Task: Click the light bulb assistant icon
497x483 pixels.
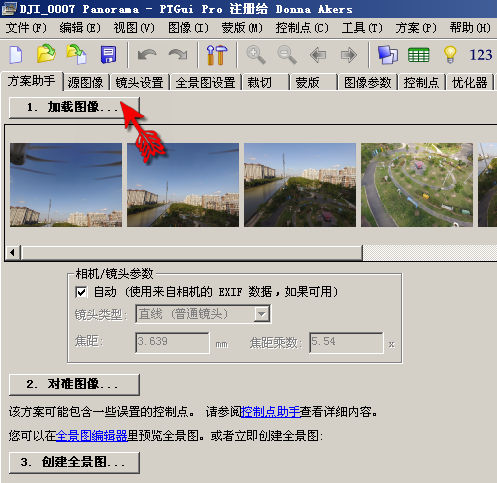Action: tap(450, 55)
